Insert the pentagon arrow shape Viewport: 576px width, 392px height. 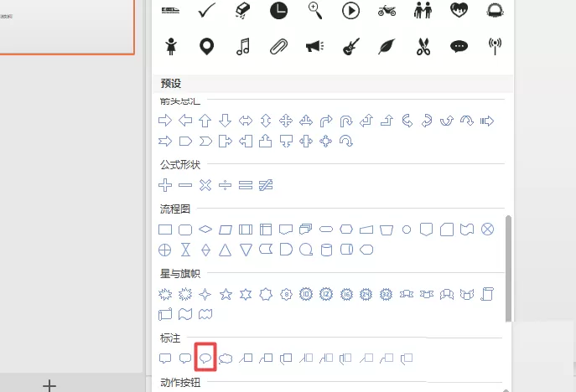click(x=185, y=141)
